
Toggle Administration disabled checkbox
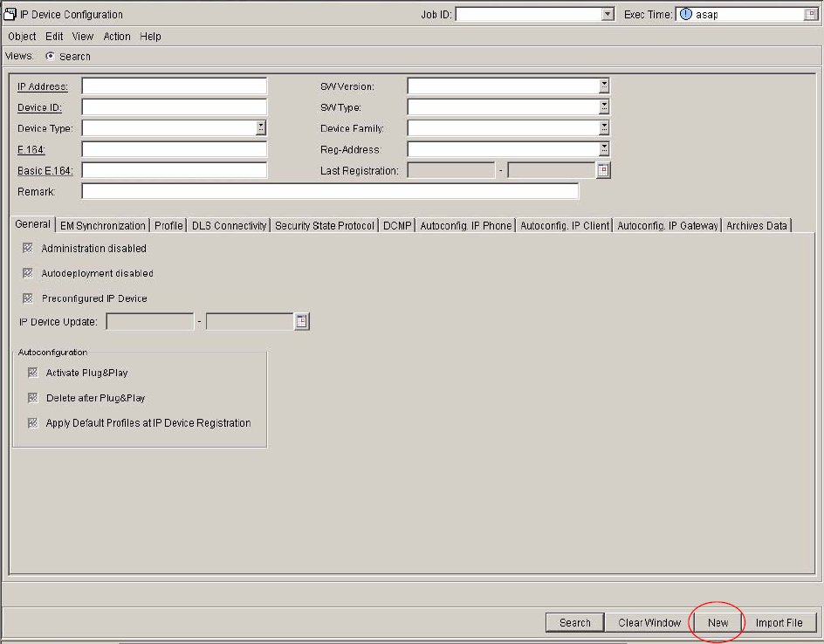pyautogui.click(x=28, y=248)
